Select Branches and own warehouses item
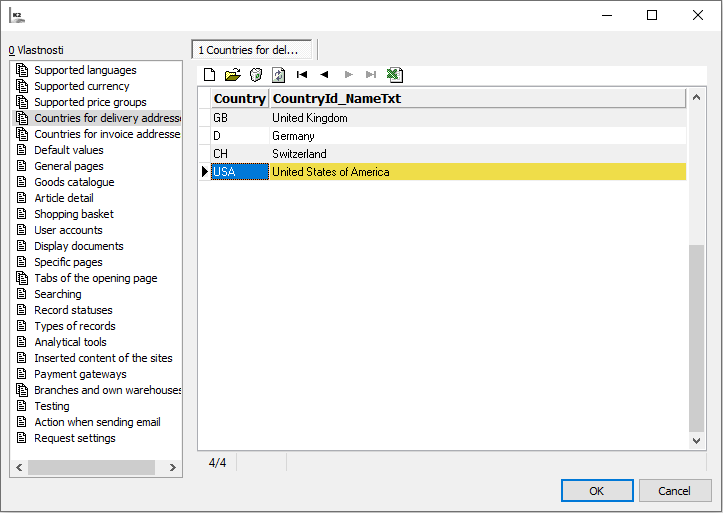 [x=107, y=390]
